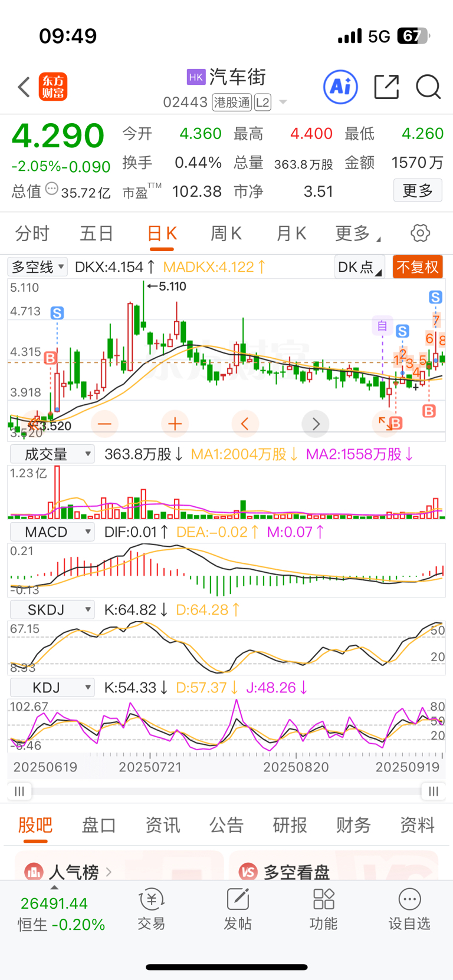Tap the 恒生 index ticker
Viewport: 453px width, 980px height.
coord(61,914)
